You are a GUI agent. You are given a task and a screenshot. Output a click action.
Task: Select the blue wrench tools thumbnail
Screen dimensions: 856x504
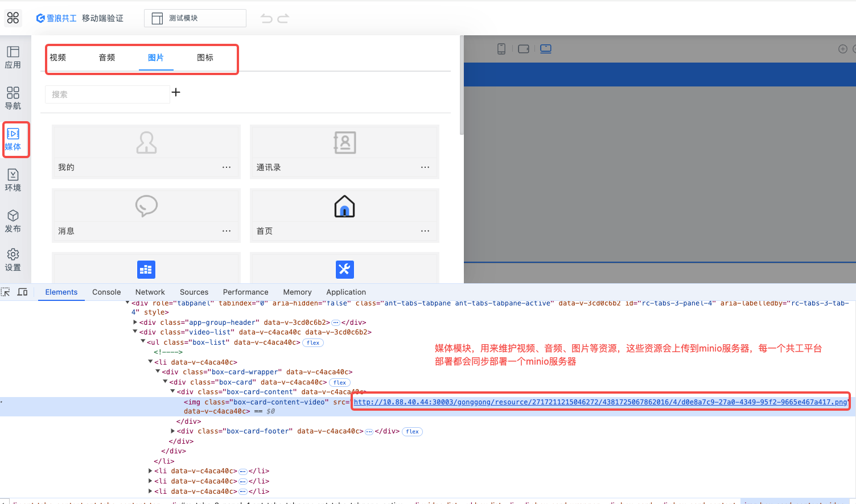point(344,270)
